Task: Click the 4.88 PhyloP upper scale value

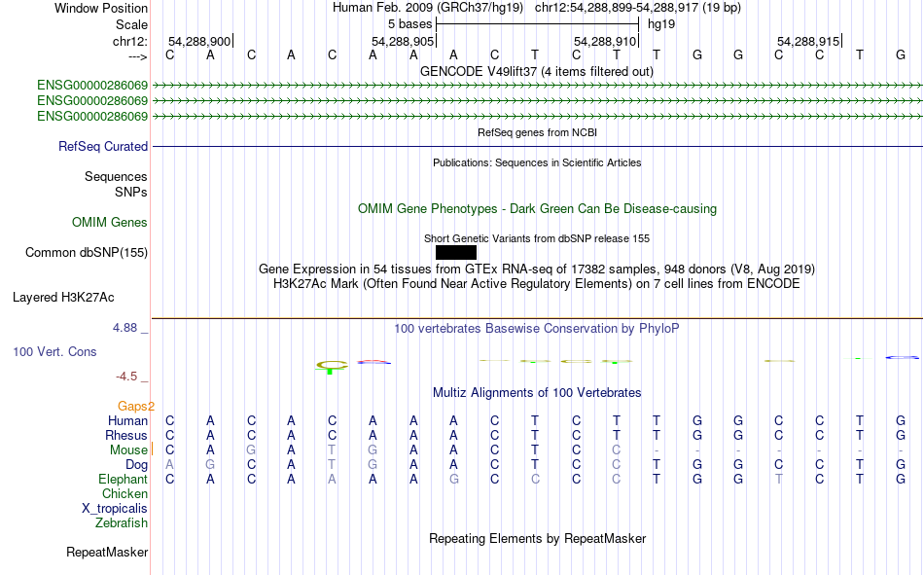Action: point(124,327)
